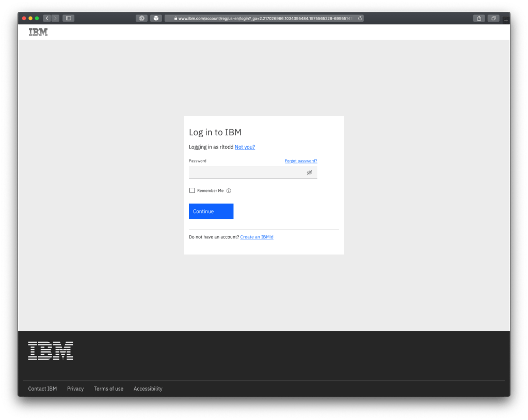Check the Remember Me checkbox
The width and height of the screenshot is (528, 420).
click(192, 190)
